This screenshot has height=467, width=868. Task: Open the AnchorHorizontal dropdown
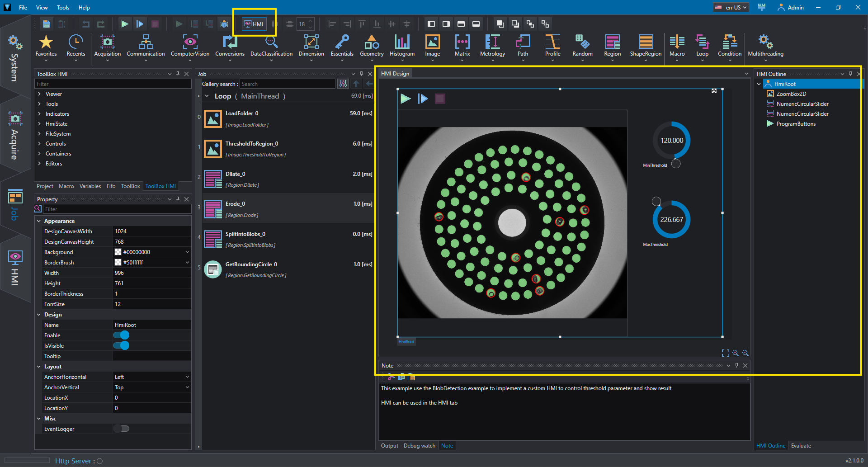(x=152, y=377)
